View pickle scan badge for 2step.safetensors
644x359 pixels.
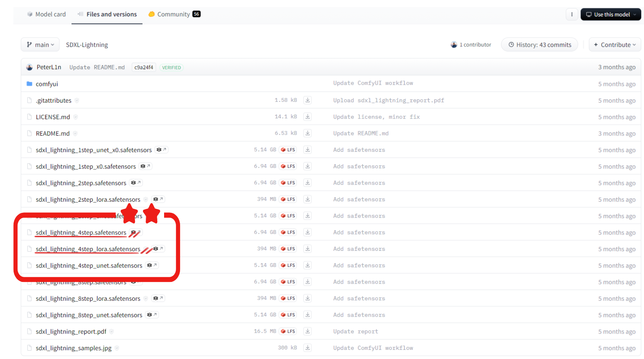point(136,183)
